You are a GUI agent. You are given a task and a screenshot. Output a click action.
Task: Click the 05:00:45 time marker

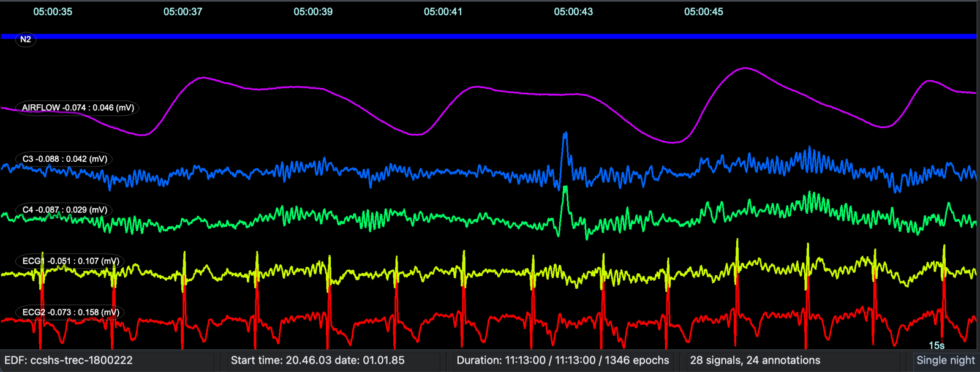coord(703,12)
